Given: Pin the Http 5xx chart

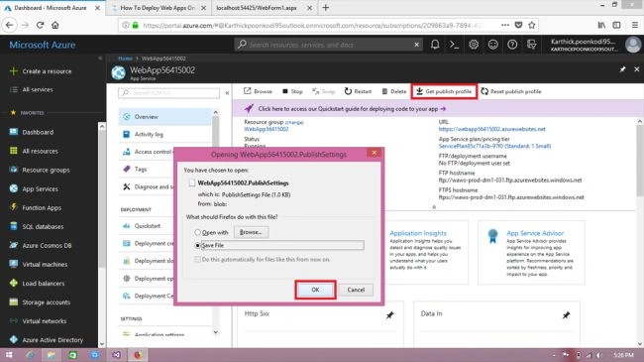Looking at the screenshot, I should 389,315.
